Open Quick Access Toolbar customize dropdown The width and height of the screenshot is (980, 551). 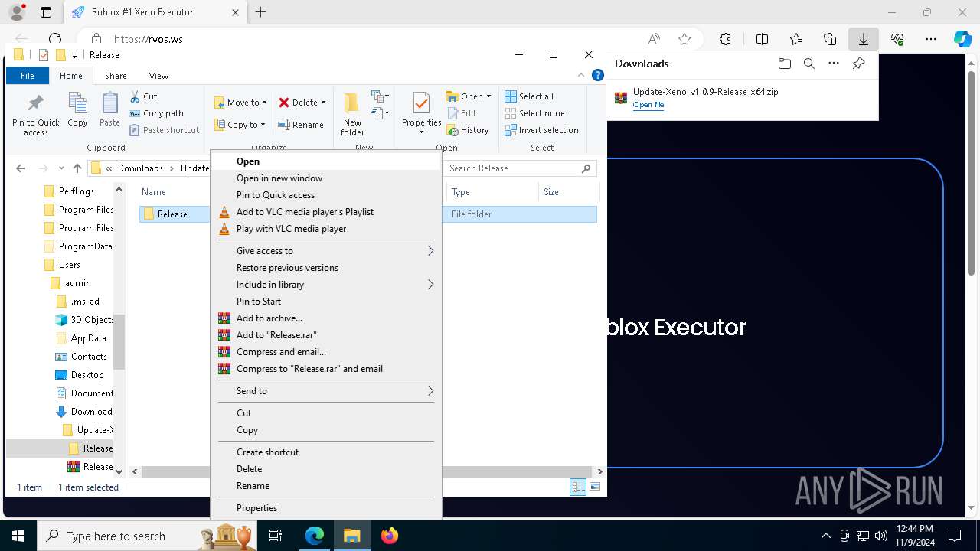(74, 55)
